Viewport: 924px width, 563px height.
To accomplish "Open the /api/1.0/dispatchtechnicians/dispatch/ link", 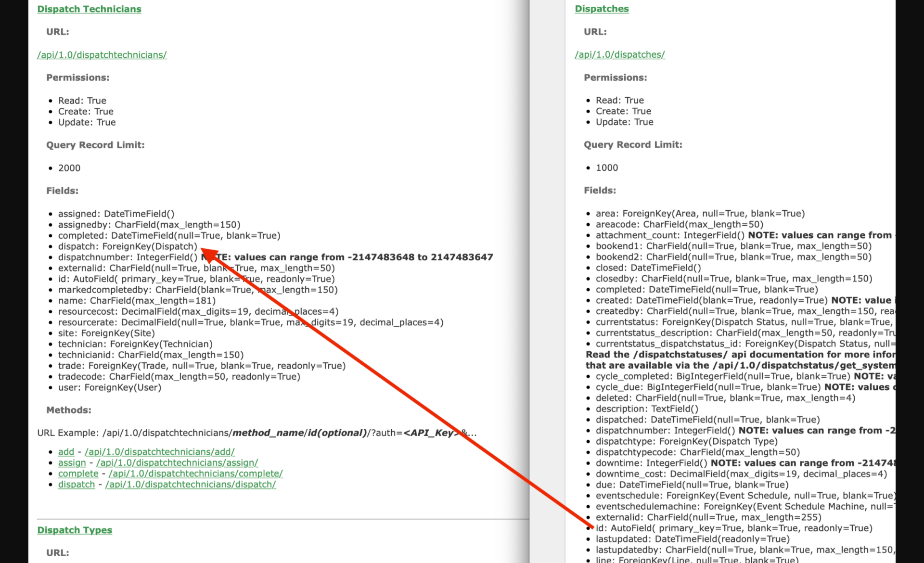I will [x=191, y=485].
